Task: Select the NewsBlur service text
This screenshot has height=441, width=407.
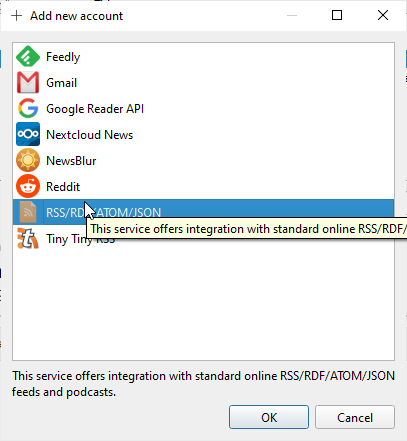Action: click(71, 161)
